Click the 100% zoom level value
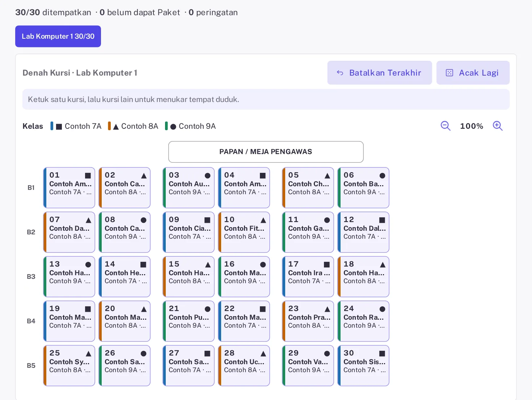Viewport: 532px width, 400px height. click(472, 126)
